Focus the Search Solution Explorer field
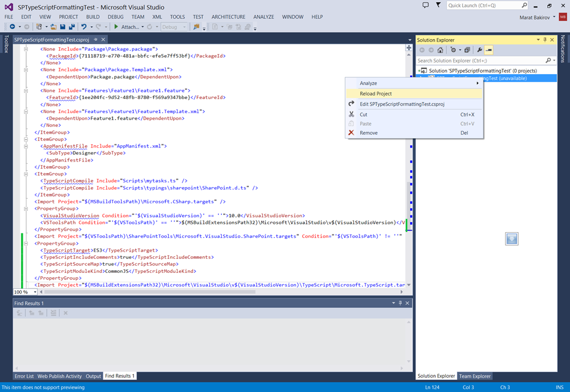 click(480, 60)
